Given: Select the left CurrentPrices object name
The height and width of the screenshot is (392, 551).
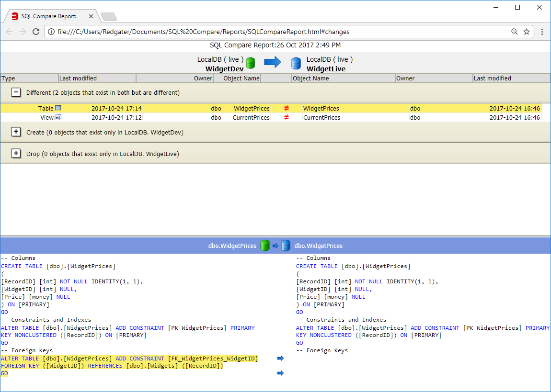Looking at the screenshot, I should [x=251, y=118].
